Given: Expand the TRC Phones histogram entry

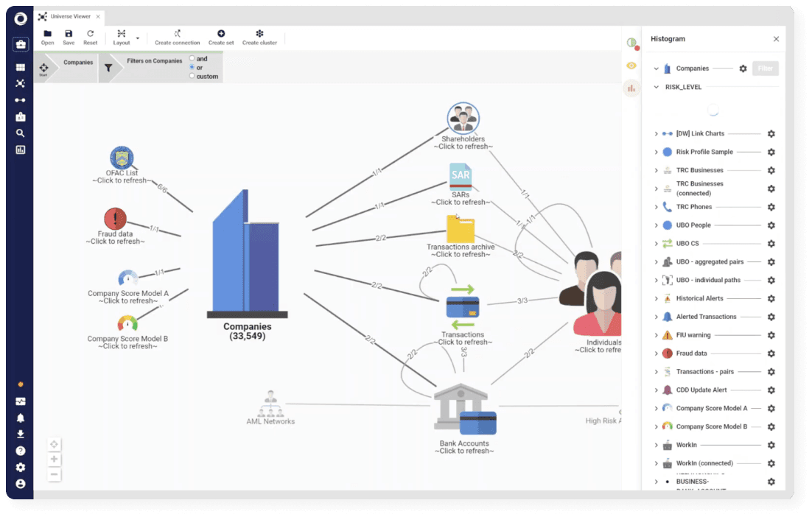Looking at the screenshot, I should 656,207.
